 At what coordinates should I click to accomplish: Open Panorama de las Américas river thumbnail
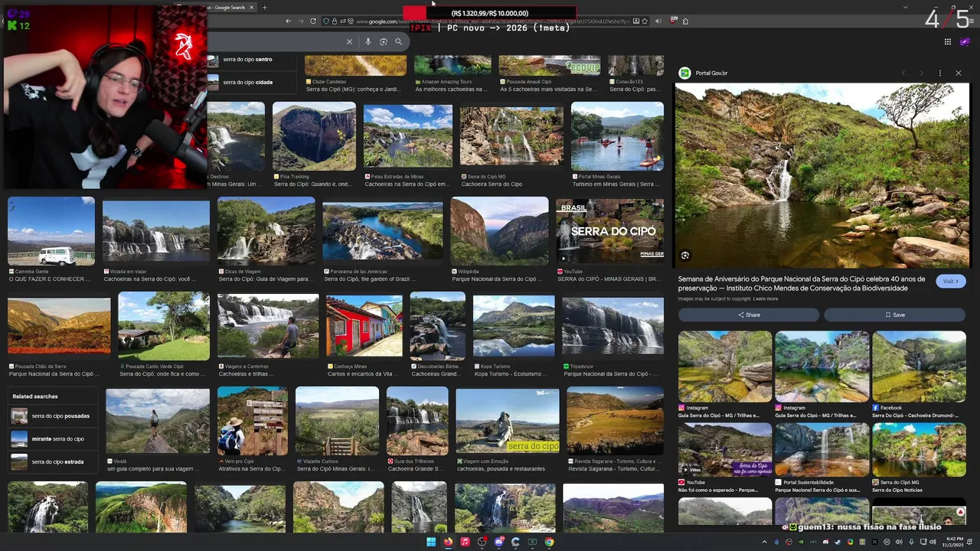(383, 231)
